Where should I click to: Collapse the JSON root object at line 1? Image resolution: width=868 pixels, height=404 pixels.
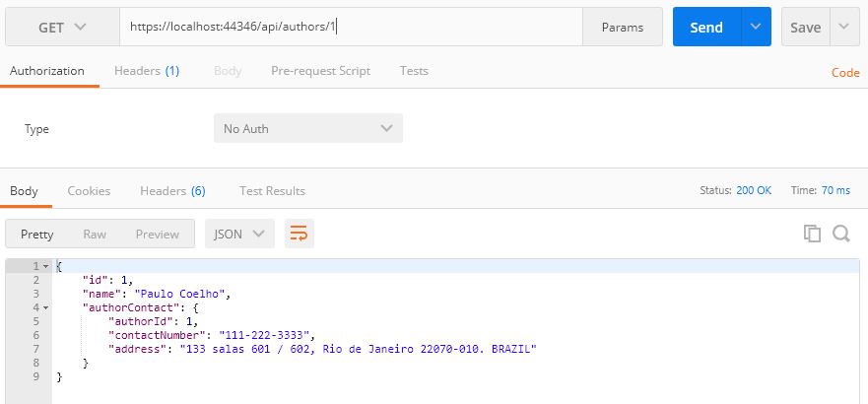pyautogui.click(x=46, y=266)
